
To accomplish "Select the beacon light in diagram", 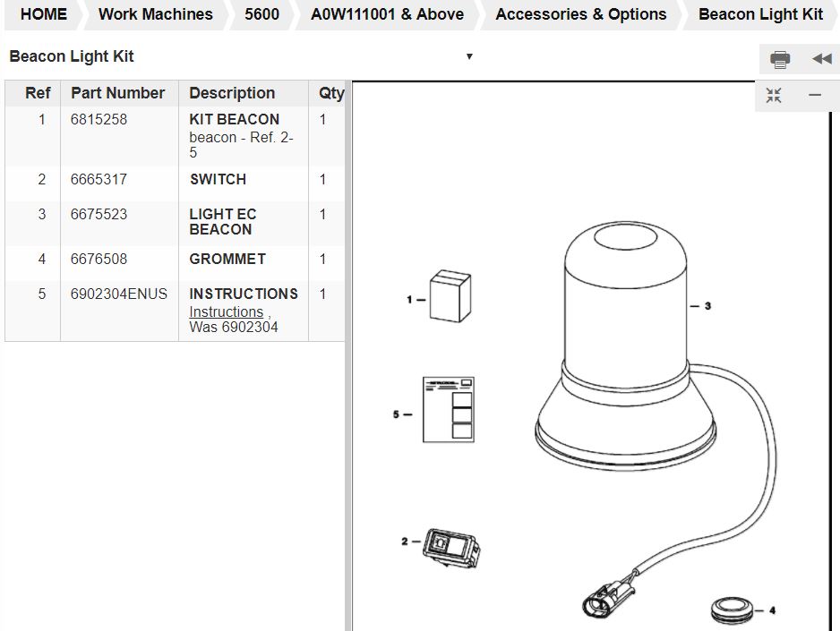I will tap(623, 340).
